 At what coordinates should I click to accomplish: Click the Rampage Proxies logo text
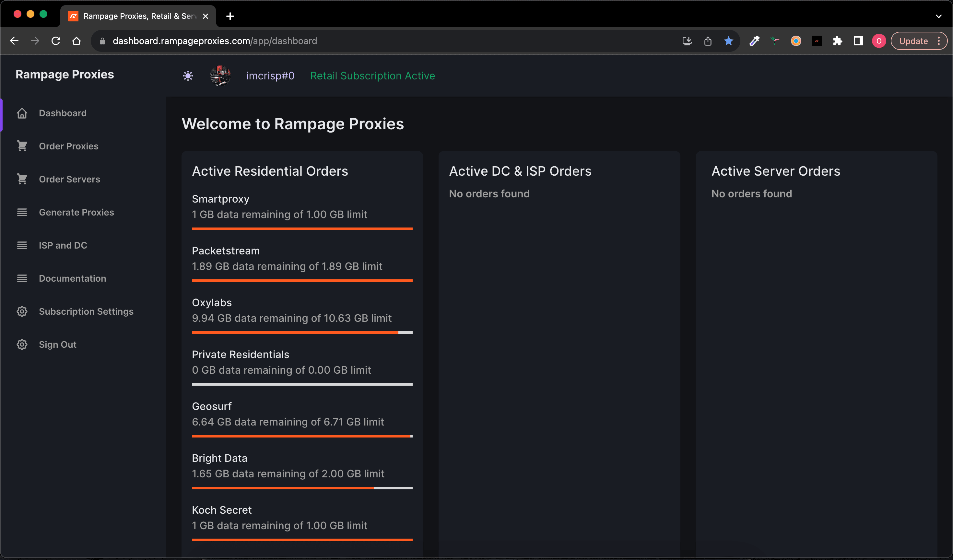coord(65,75)
